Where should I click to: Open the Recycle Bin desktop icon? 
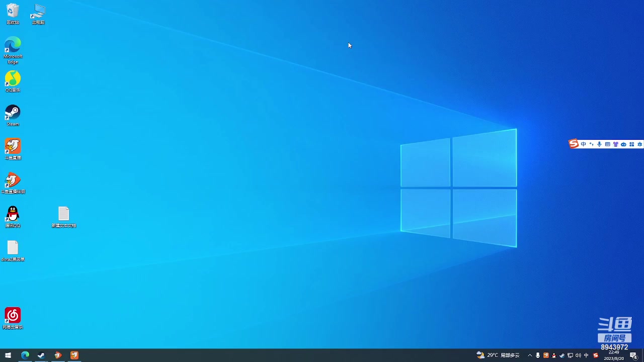coord(13,14)
